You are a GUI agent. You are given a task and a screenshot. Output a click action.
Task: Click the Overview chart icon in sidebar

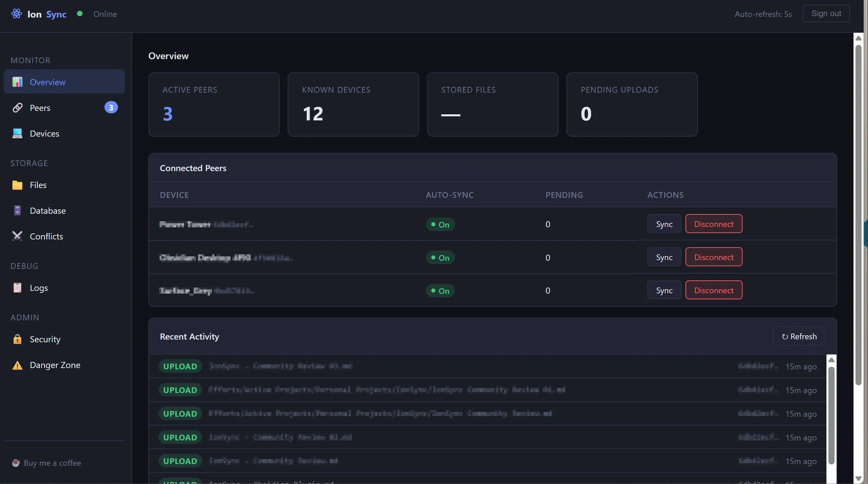[x=17, y=82]
